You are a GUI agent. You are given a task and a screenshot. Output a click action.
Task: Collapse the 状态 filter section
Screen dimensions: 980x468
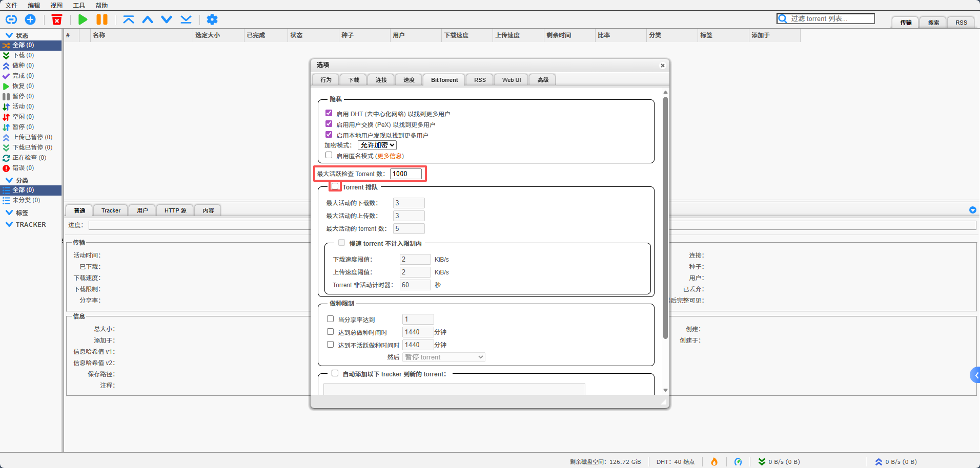9,35
